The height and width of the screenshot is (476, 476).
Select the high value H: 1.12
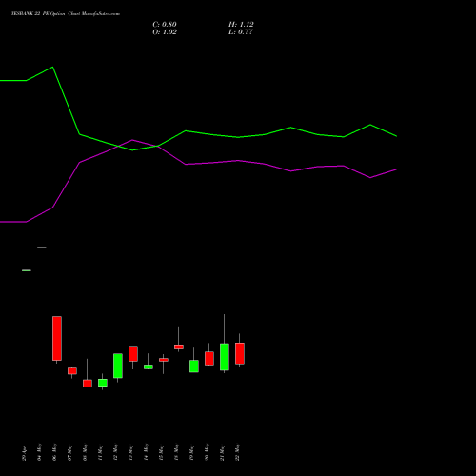click(x=241, y=25)
